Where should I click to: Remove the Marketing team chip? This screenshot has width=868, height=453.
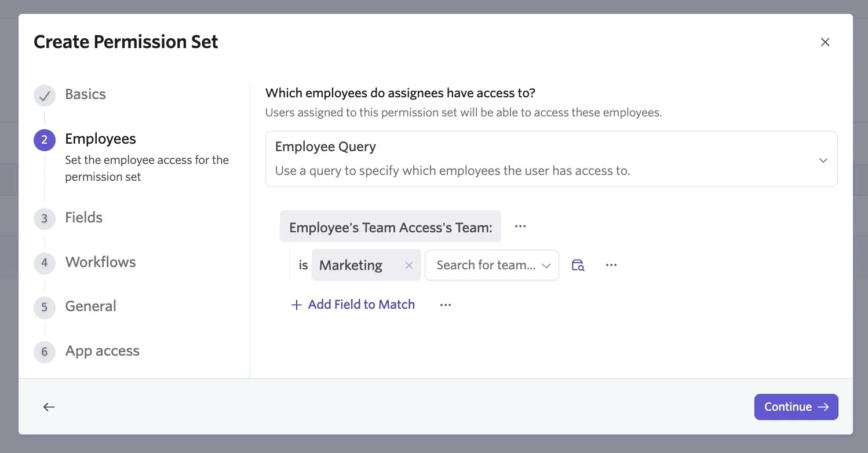(409, 265)
